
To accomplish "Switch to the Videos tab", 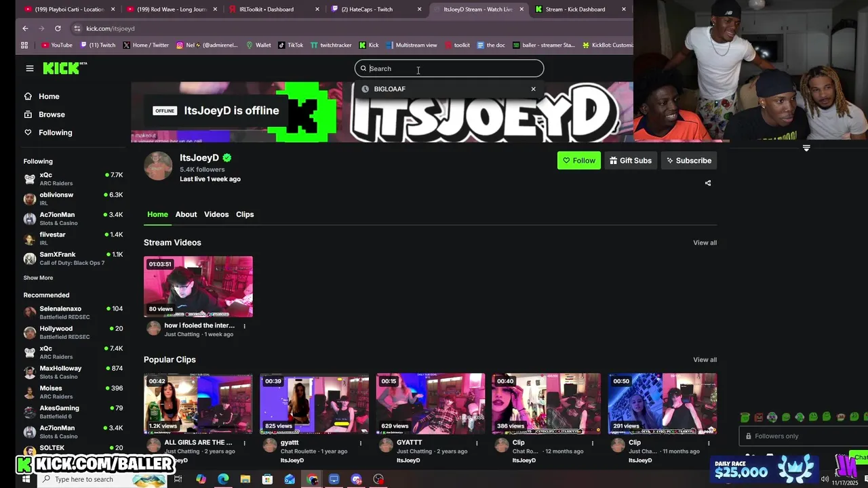I will (x=216, y=214).
